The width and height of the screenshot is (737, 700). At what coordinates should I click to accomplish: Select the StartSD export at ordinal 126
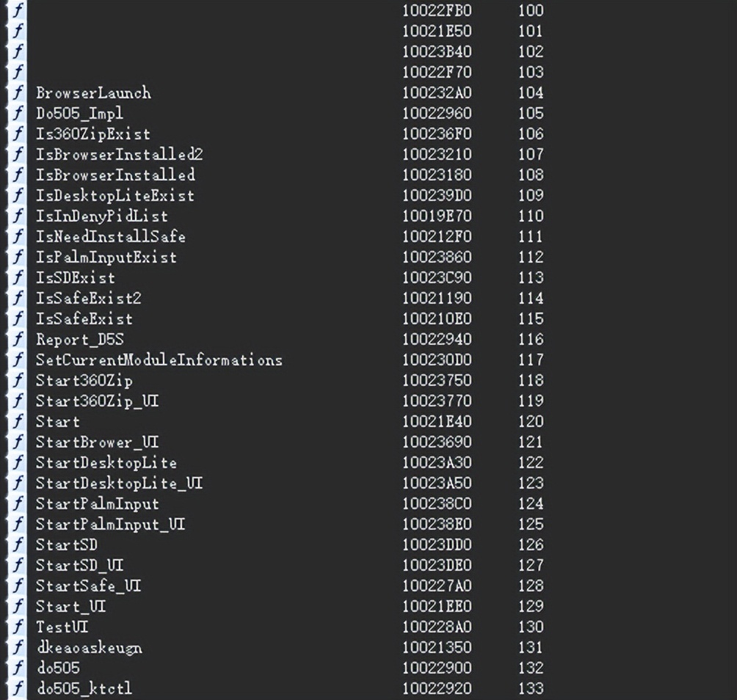pyautogui.click(x=67, y=545)
